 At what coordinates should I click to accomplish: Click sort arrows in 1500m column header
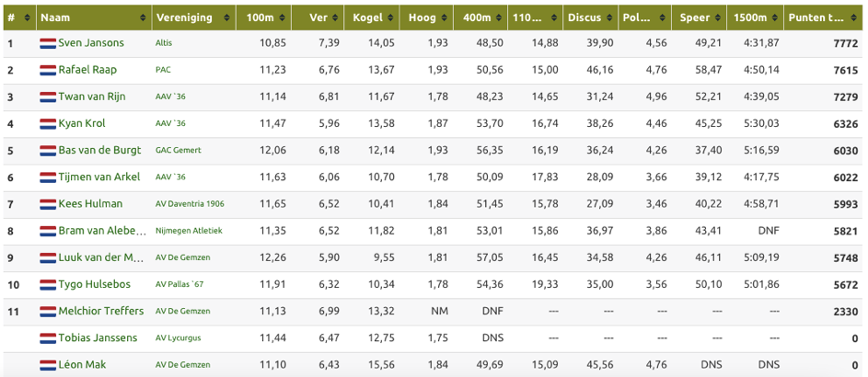click(774, 17)
